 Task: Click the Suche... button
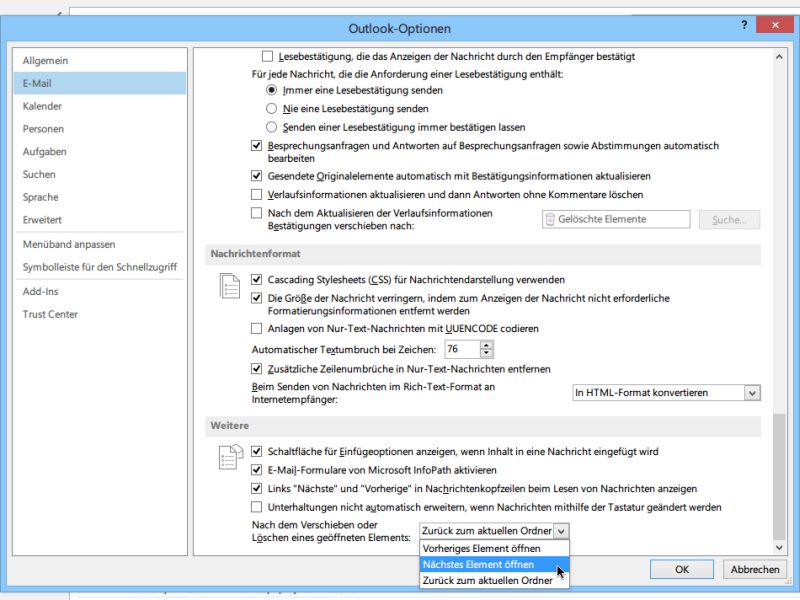[x=729, y=220]
